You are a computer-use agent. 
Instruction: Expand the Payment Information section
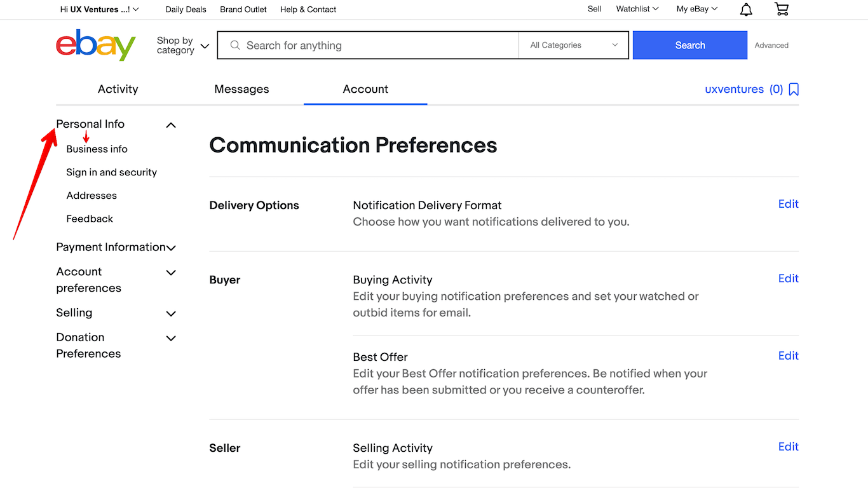pos(170,247)
